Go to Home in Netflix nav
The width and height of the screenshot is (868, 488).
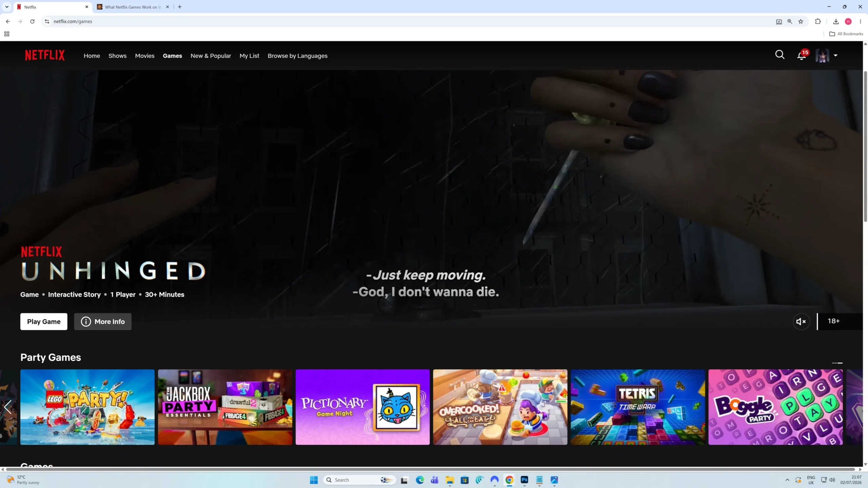[x=92, y=56]
